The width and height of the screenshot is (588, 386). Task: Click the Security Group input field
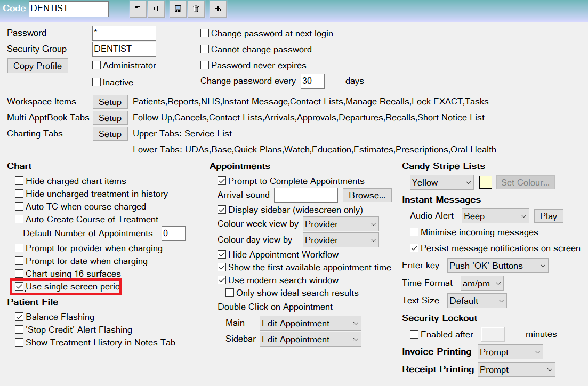pyautogui.click(x=124, y=49)
